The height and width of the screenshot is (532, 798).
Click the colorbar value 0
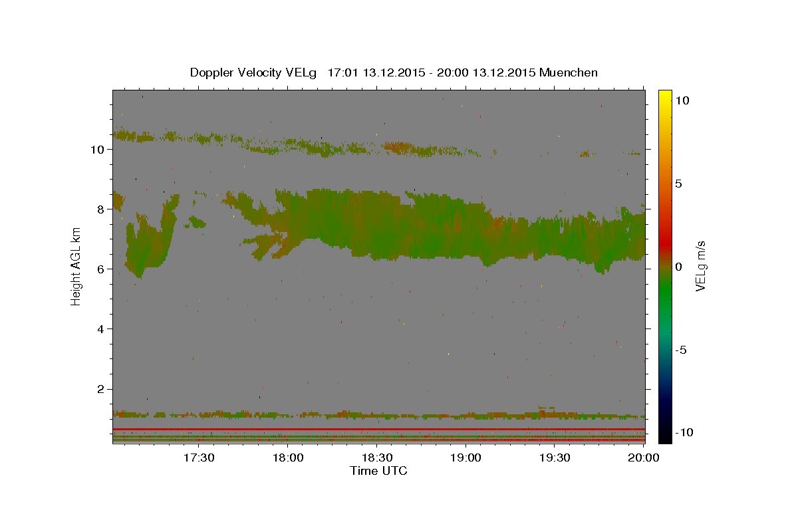679,267
